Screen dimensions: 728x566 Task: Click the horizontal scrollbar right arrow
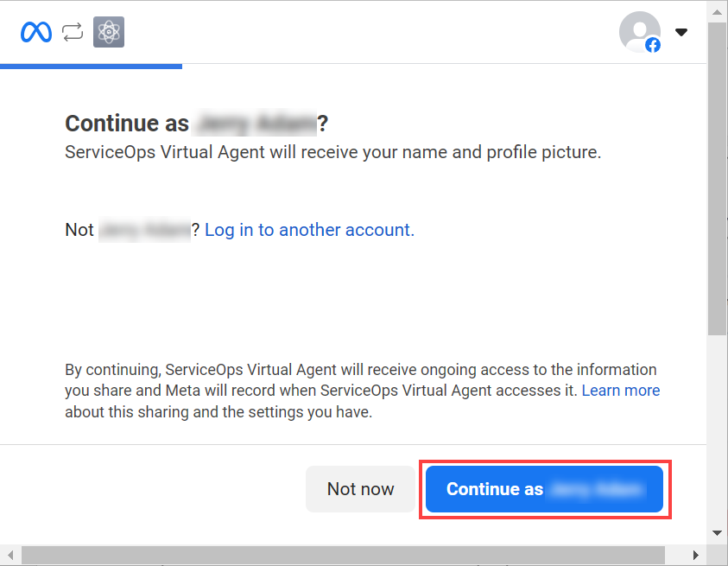click(696, 555)
